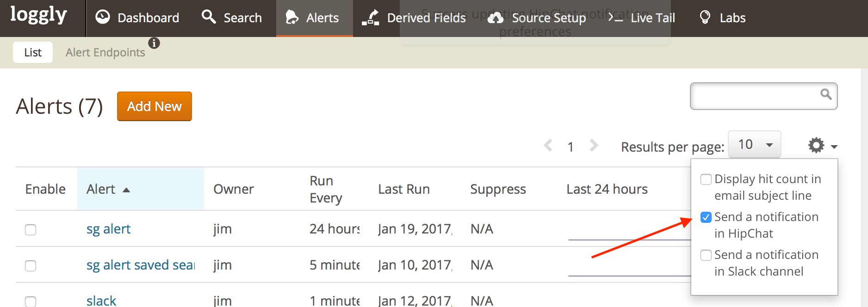Go to the next results page arrow
The height and width of the screenshot is (307, 868).
pyautogui.click(x=594, y=146)
